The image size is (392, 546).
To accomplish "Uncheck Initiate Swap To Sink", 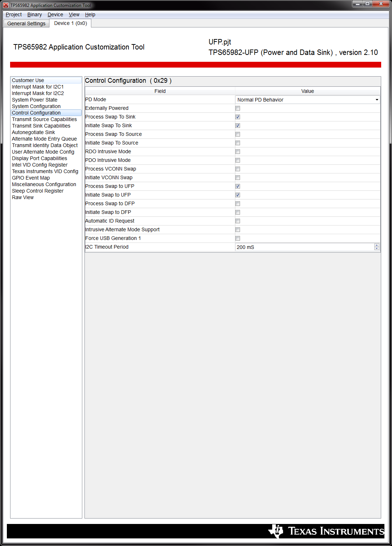I will 238,125.
